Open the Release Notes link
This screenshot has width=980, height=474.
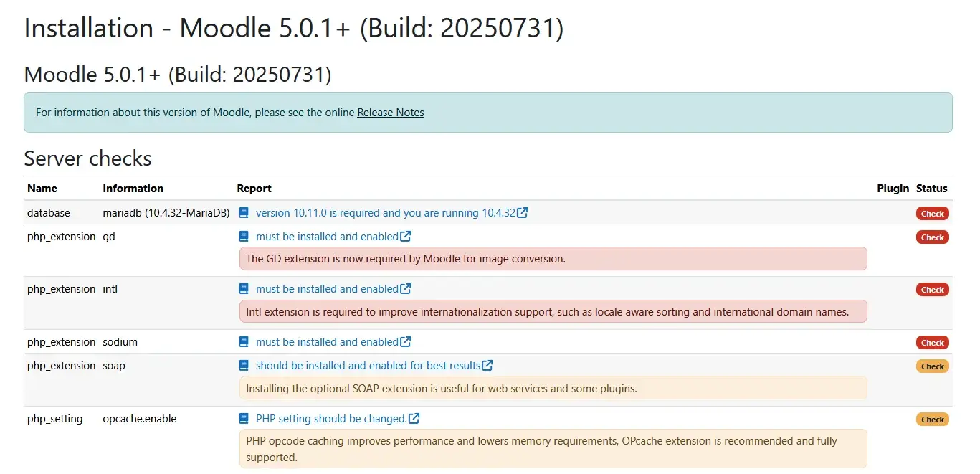(x=391, y=113)
